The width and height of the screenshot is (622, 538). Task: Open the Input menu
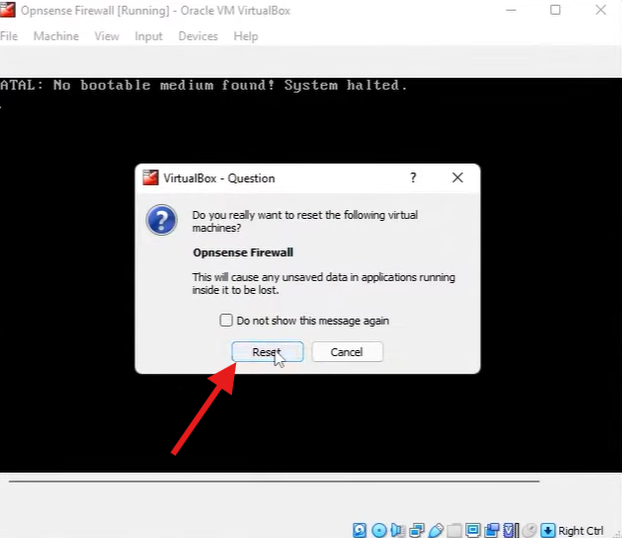tap(148, 36)
